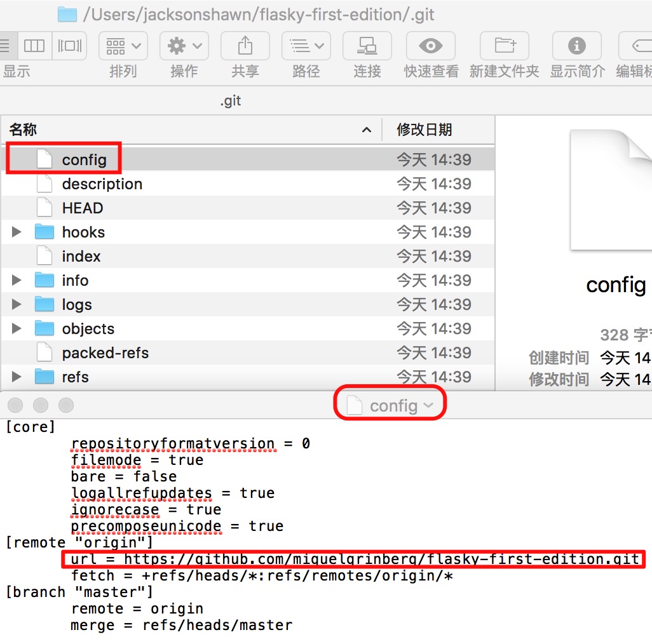Select the packed-refs file
The image size is (652, 644).
click(x=105, y=353)
